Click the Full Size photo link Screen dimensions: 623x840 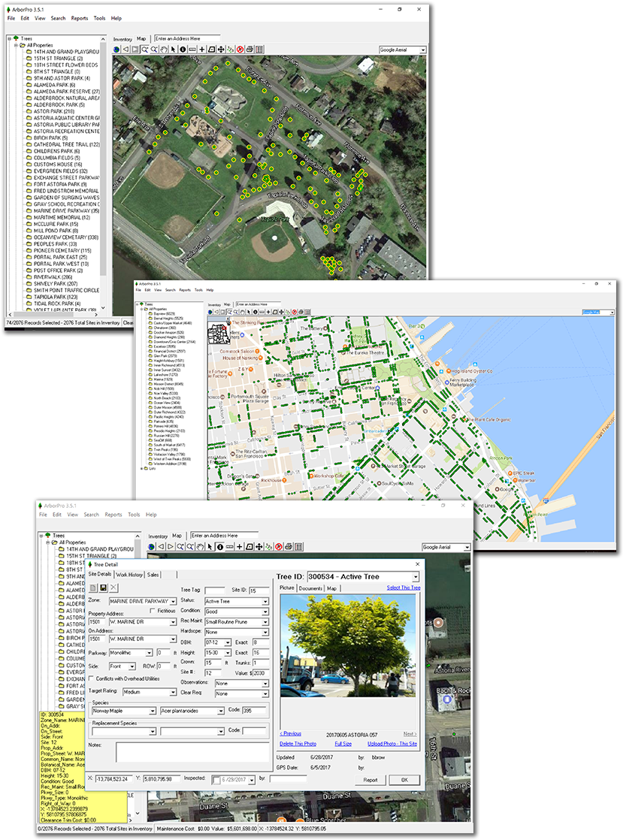coord(343,744)
